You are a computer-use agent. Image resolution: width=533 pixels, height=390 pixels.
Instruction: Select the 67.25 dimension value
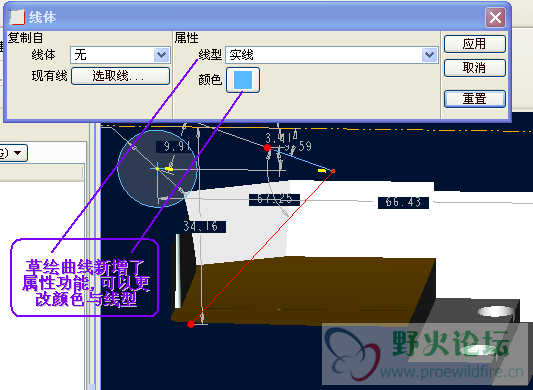pyautogui.click(x=274, y=199)
